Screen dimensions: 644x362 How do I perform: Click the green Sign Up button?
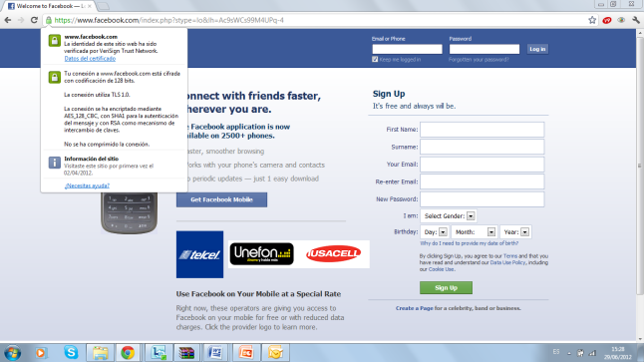pos(446,287)
